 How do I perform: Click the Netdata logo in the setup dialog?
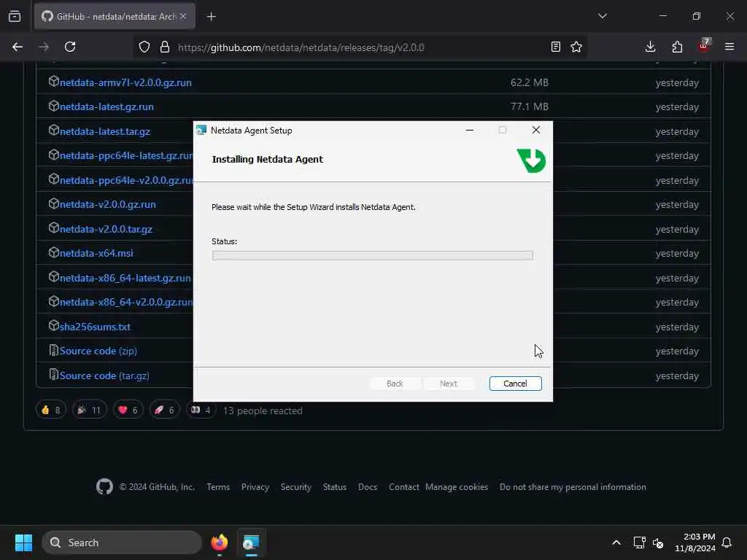(x=531, y=160)
